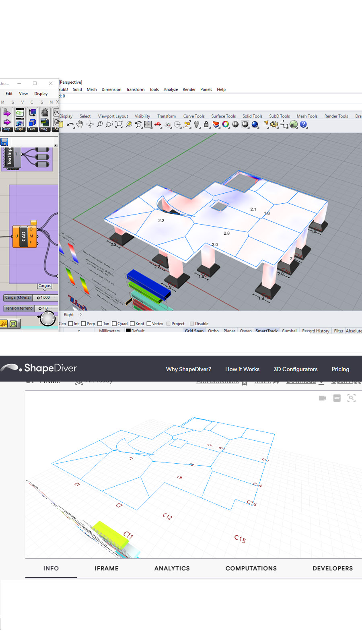Save the Grasshopper file with floppy icon
The width and height of the screenshot is (362, 644).
[x=4, y=142]
